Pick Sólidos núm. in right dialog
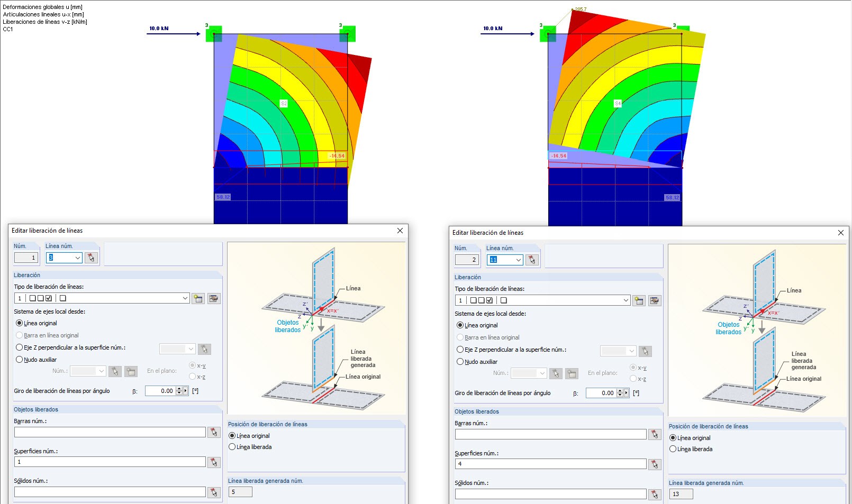 click(655, 494)
